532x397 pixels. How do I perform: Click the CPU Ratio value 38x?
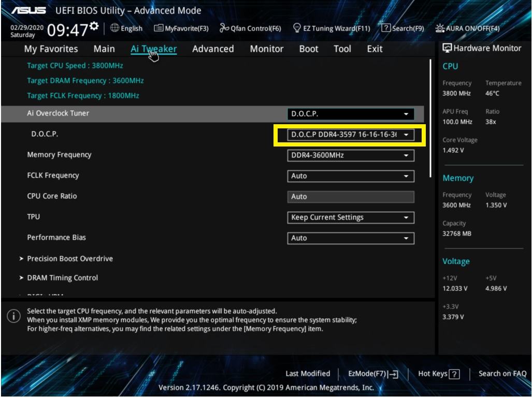(491, 122)
